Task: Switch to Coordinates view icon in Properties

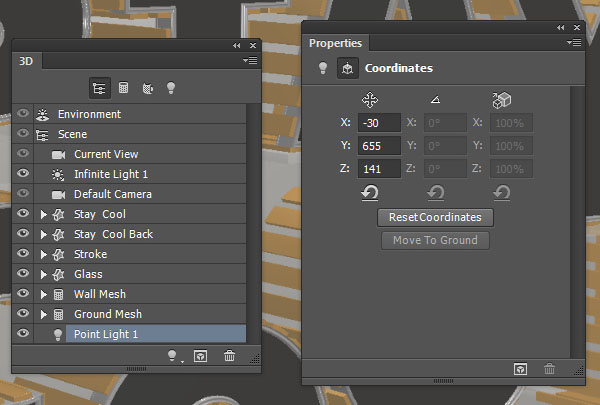Action: 346,69
